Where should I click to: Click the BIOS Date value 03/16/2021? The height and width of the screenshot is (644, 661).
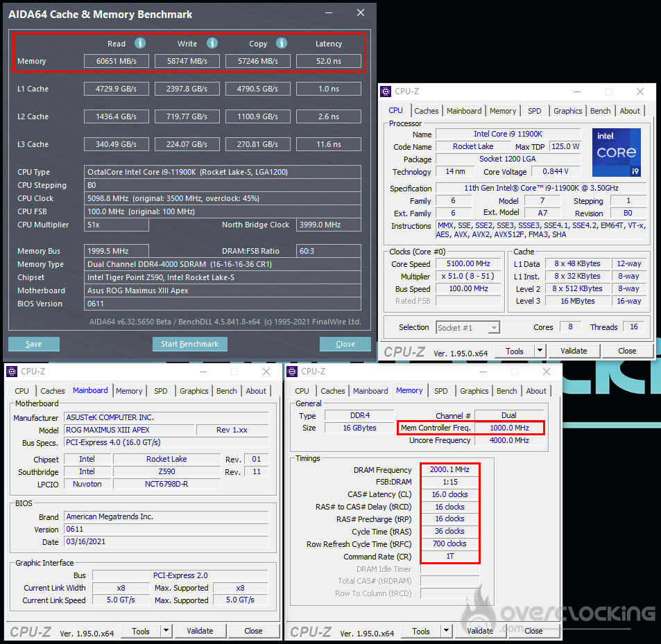166,541
